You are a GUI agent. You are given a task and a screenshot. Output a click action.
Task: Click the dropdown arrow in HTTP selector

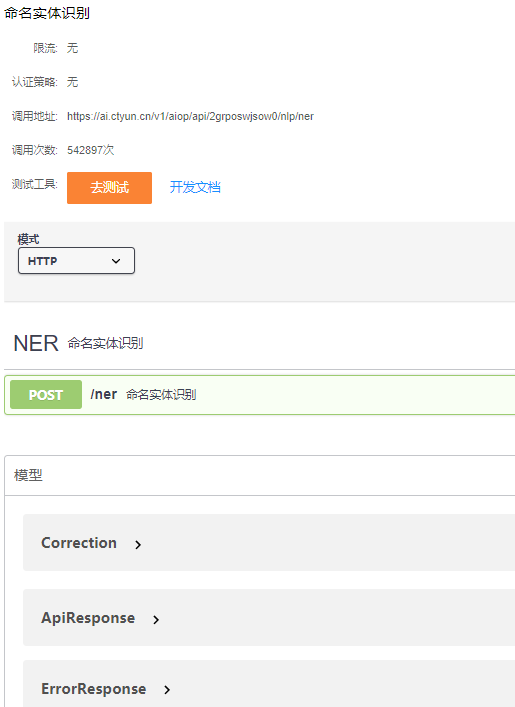pyautogui.click(x=116, y=261)
